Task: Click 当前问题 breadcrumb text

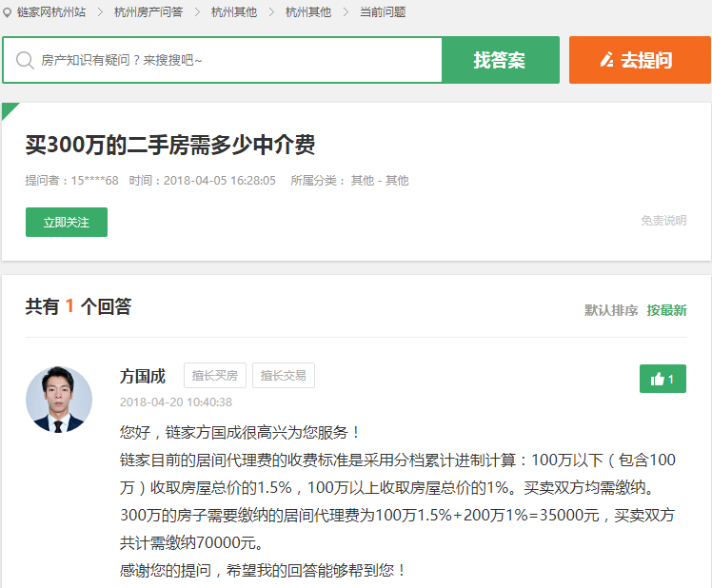Action: click(383, 12)
